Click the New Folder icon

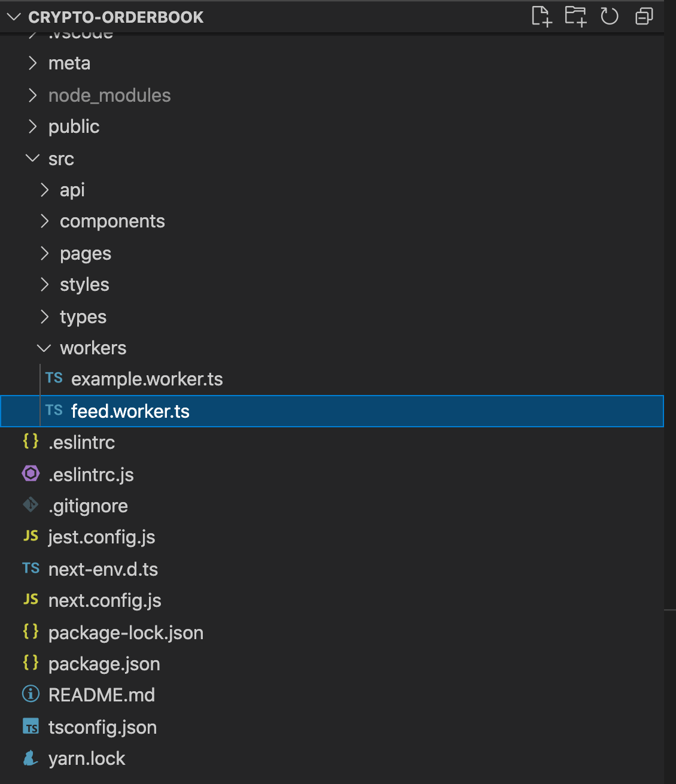coord(575,16)
